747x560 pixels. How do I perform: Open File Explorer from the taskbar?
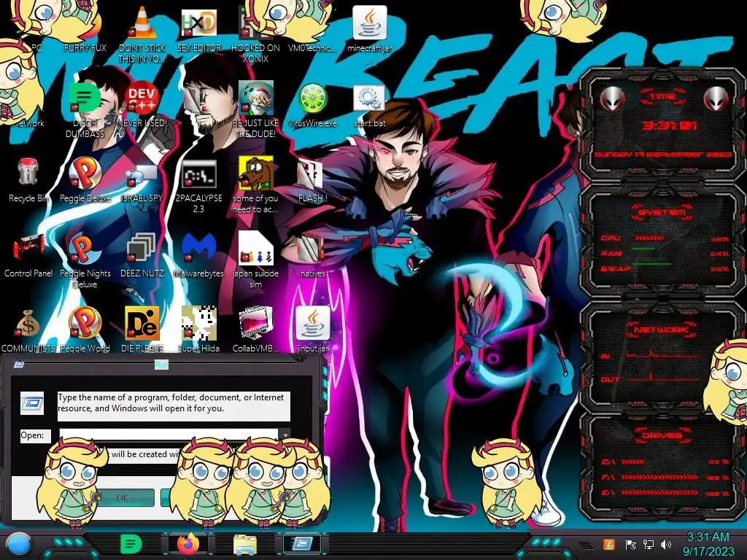(x=245, y=545)
